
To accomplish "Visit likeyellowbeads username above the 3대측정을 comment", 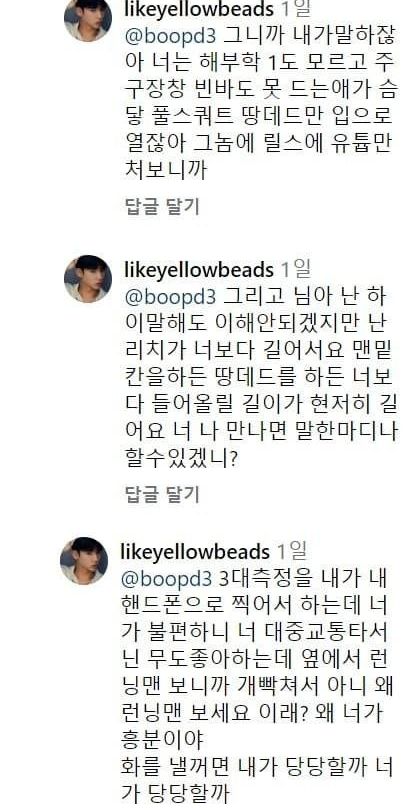I will [195, 552].
